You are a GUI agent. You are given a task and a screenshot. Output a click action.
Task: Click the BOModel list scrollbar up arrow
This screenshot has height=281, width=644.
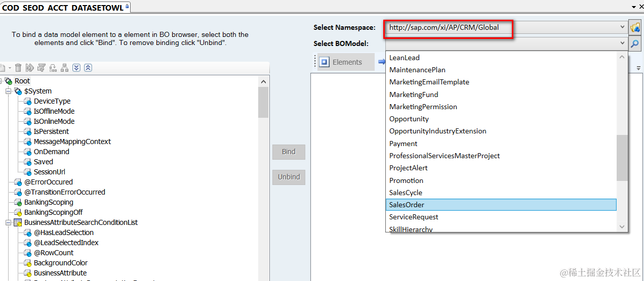(x=623, y=57)
